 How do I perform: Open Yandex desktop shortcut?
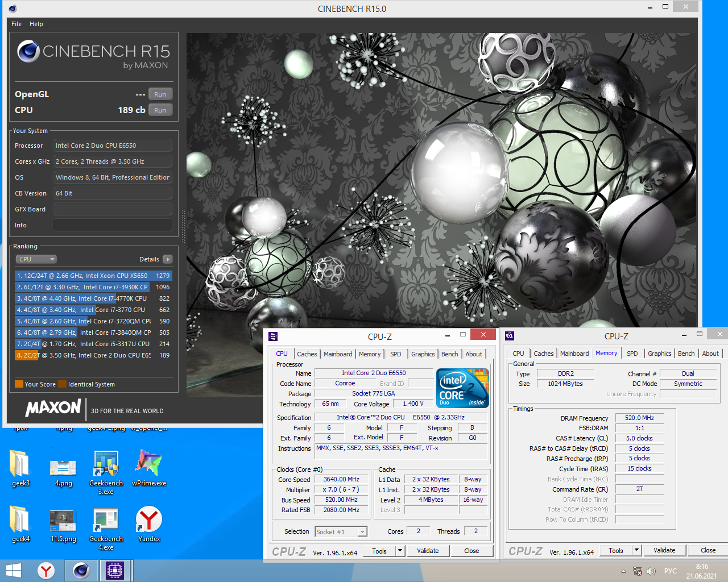pyautogui.click(x=149, y=524)
